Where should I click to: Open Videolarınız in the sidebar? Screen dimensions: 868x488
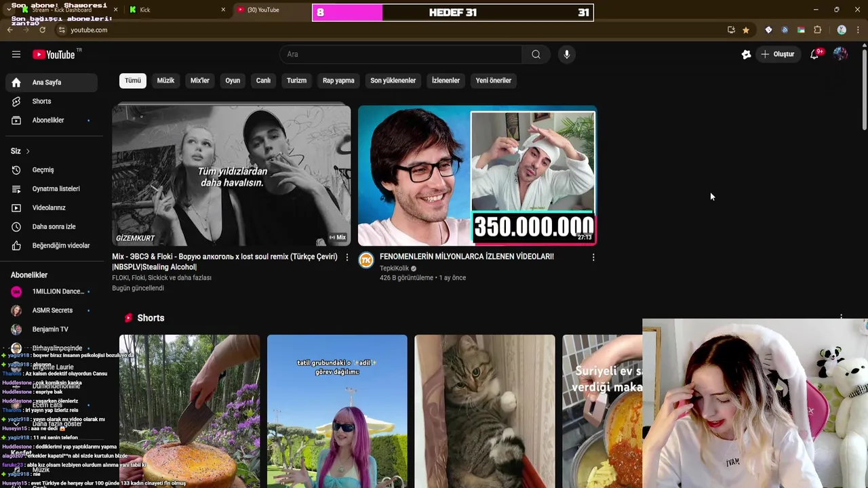tap(52, 208)
